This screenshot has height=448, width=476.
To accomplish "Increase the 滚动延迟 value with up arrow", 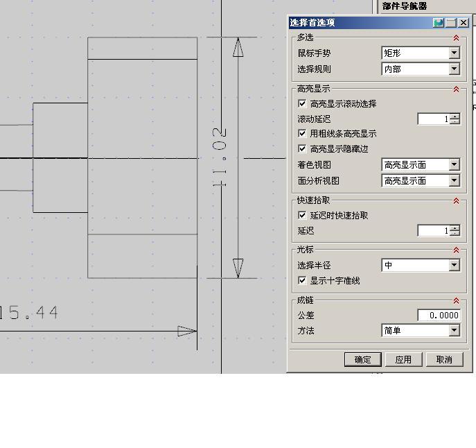I will 455,116.
